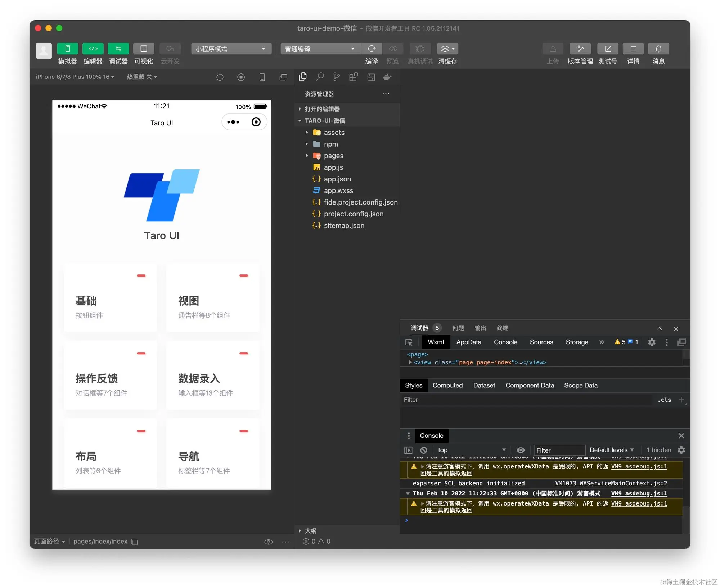Viewport: 720px width, 588px height.
Task: Toggle console live expression eye icon
Action: 521,450
